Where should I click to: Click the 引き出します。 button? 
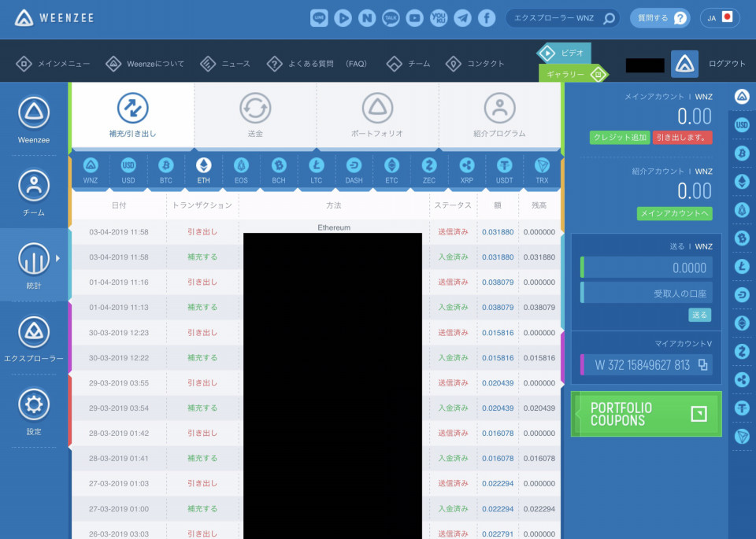682,137
